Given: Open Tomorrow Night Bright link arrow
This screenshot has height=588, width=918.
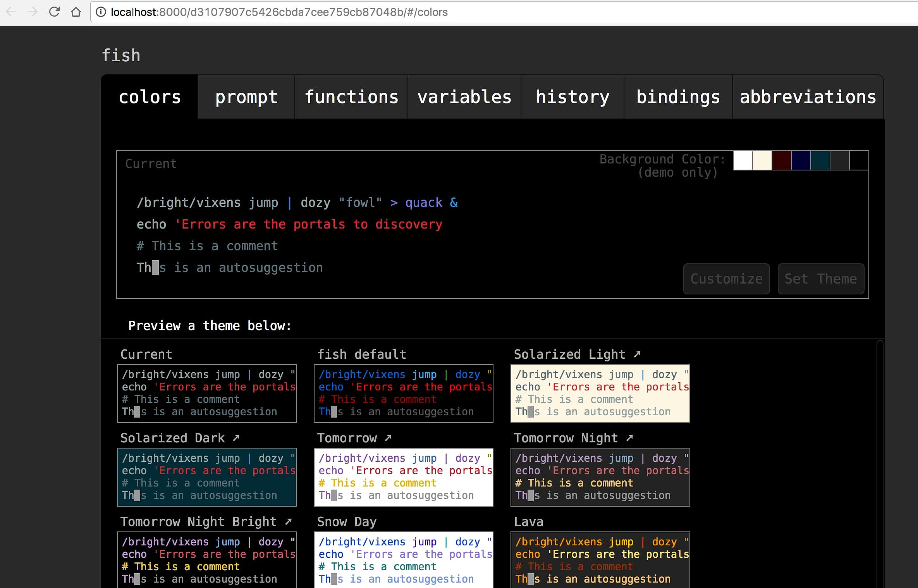Looking at the screenshot, I should (x=288, y=521).
